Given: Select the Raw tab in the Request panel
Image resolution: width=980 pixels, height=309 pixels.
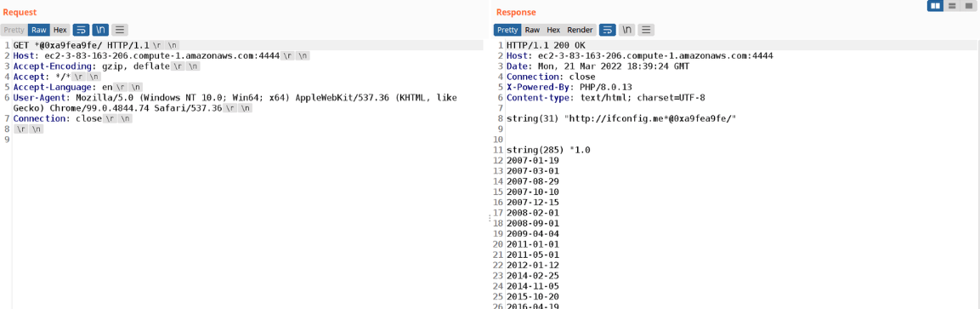Looking at the screenshot, I should [x=39, y=30].
